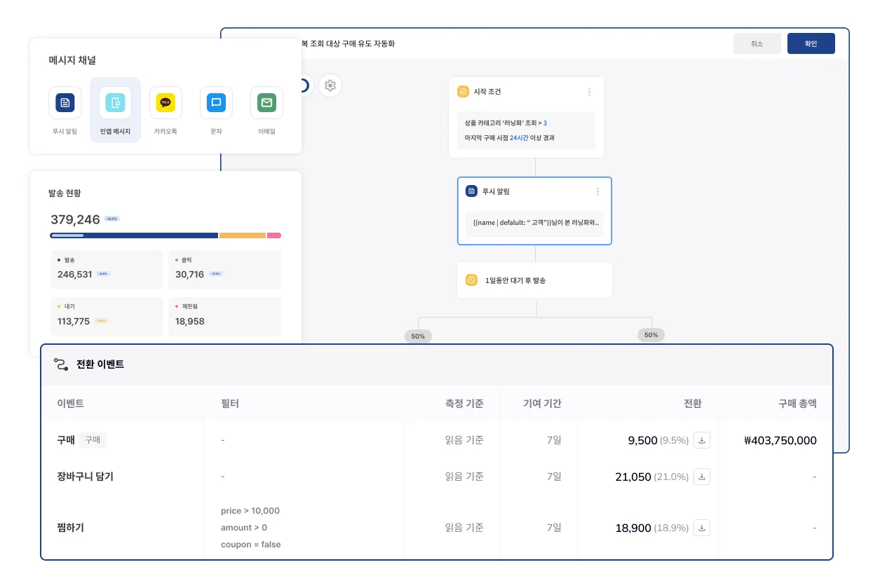Select the right 50% branch badge
Viewport: 880px width, 588px height.
coord(651,335)
